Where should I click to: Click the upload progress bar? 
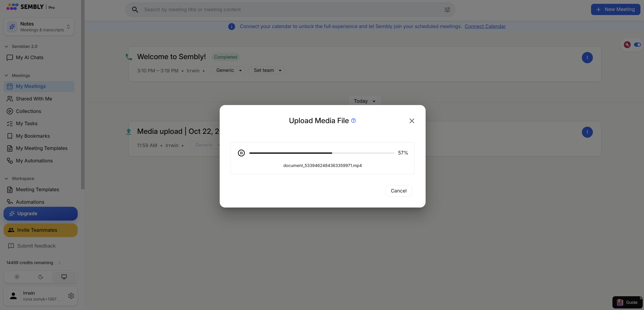click(322, 153)
